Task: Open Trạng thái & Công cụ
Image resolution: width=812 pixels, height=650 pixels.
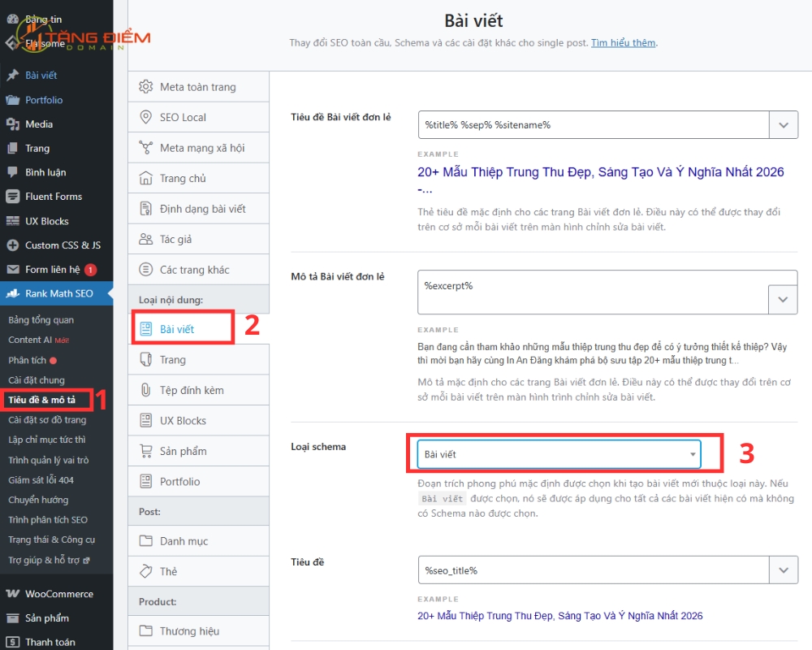Action: [x=51, y=539]
